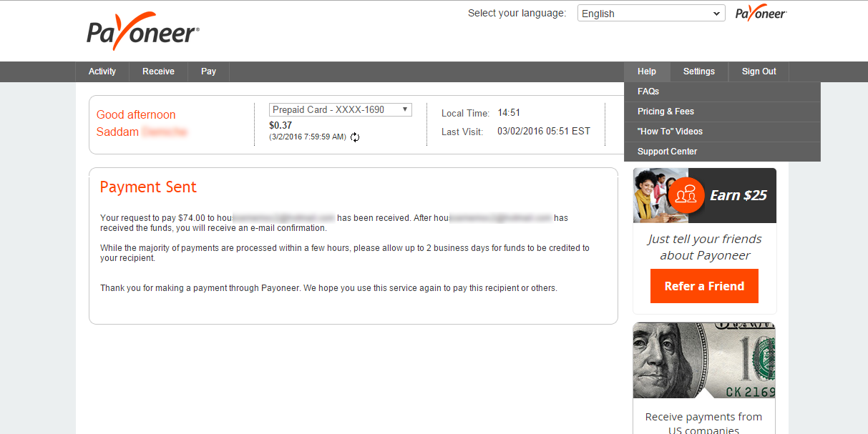868x434 pixels.
Task: Click the Payment Sent heading
Action: pyautogui.click(x=148, y=187)
